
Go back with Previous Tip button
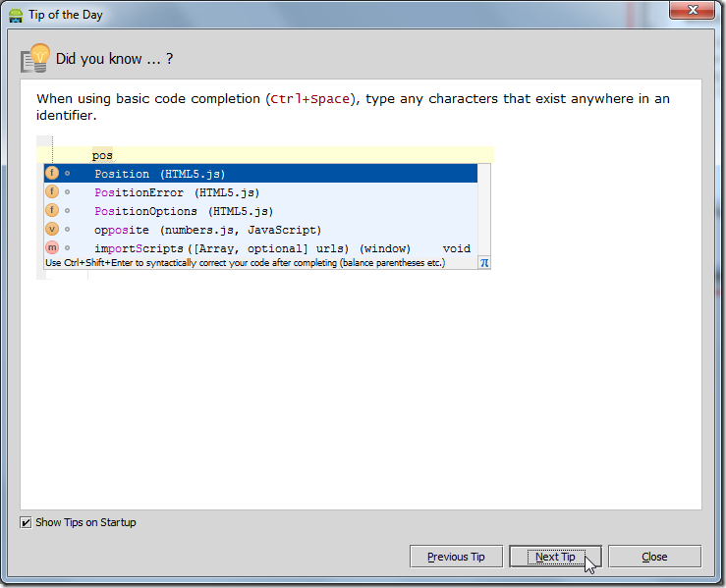(x=456, y=556)
